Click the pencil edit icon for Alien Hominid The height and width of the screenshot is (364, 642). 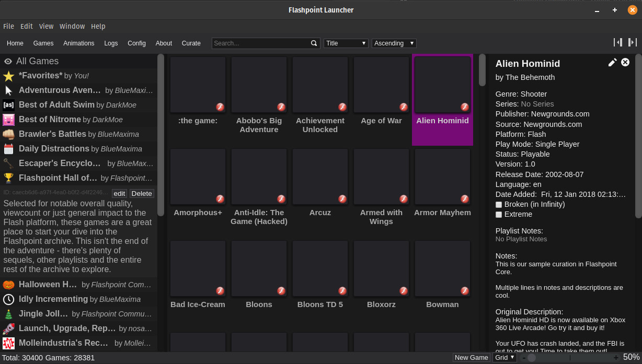(613, 63)
